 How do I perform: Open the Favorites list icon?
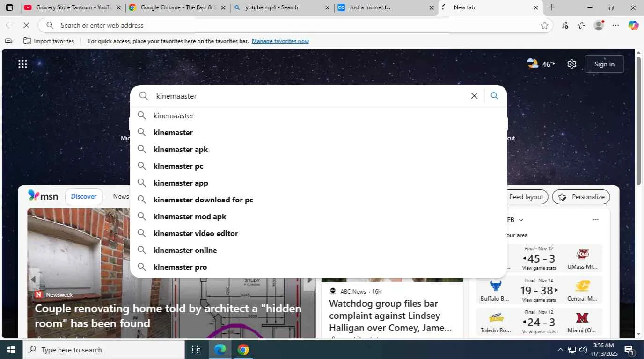pyautogui.click(x=582, y=25)
